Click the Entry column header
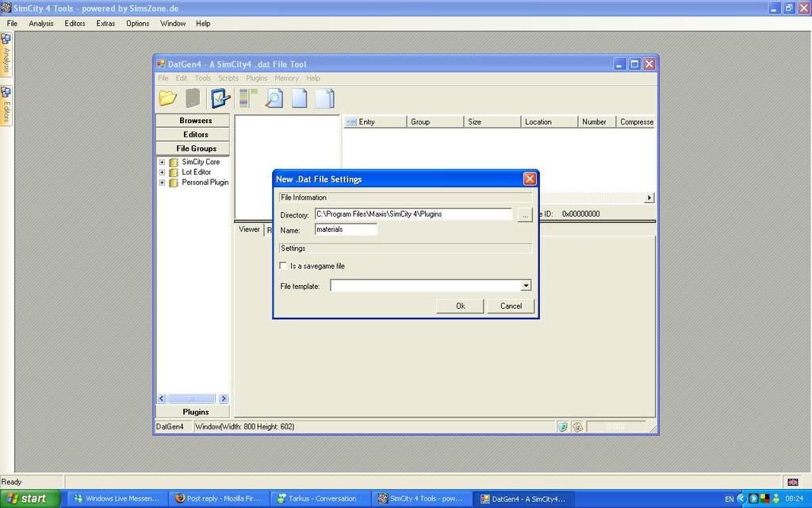 coord(375,121)
